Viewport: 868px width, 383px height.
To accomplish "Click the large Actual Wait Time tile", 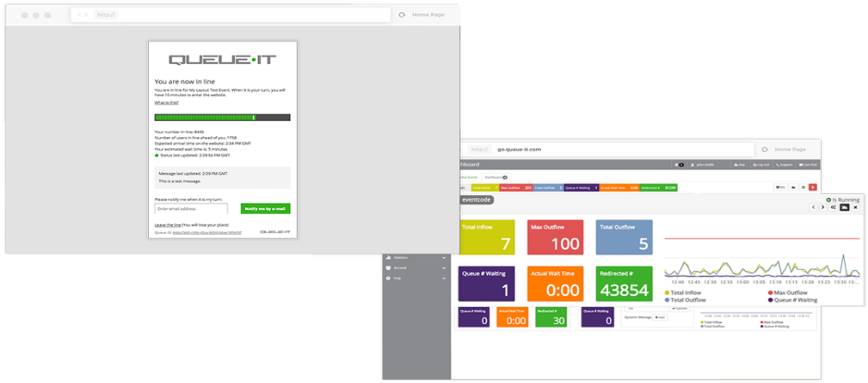I will (x=555, y=284).
